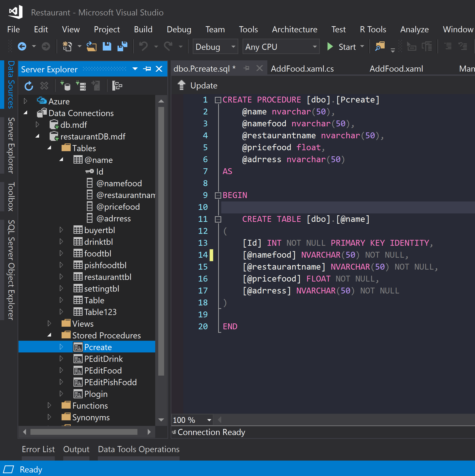
Task: Click the Refresh icon in Server Explorer
Action: pos(29,86)
